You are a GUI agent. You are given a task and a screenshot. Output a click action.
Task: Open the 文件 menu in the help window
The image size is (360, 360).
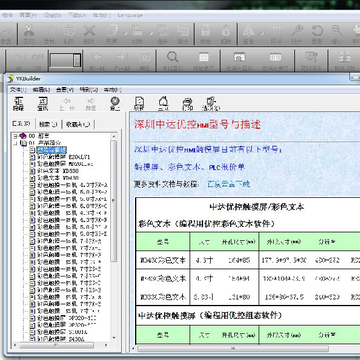(x=18, y=90)
